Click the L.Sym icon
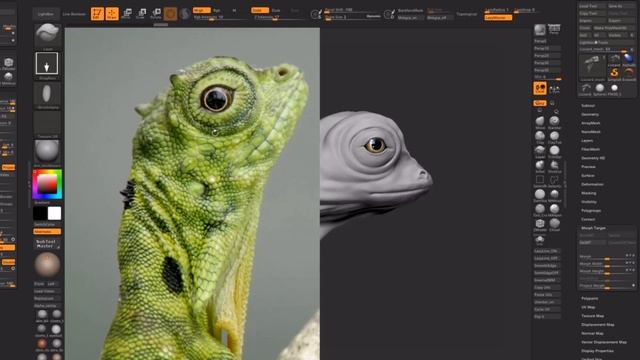 554,89
